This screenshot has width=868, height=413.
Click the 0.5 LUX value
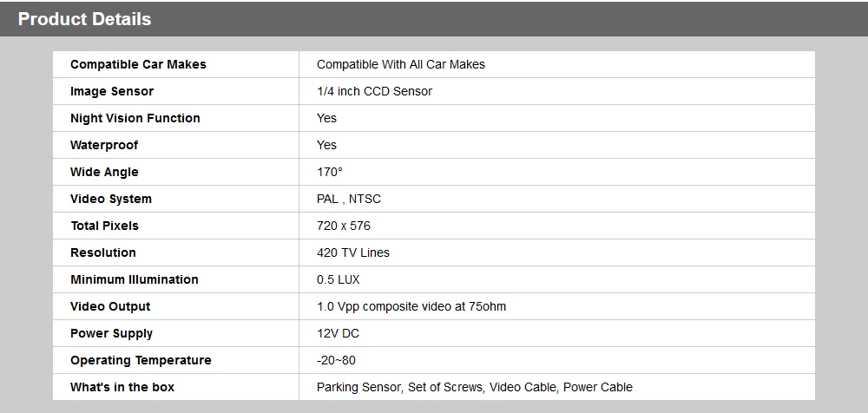pos(339,279)
